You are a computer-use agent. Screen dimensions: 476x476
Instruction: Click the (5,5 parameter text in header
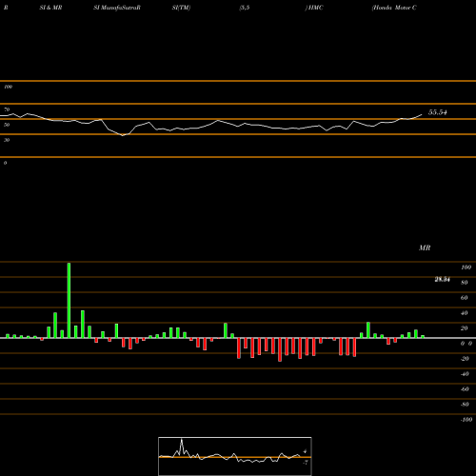point(245,8)
